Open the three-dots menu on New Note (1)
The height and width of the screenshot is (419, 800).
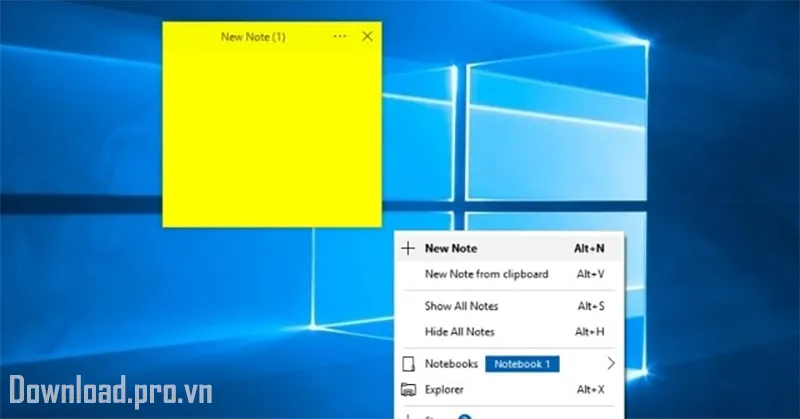(340, 36)
